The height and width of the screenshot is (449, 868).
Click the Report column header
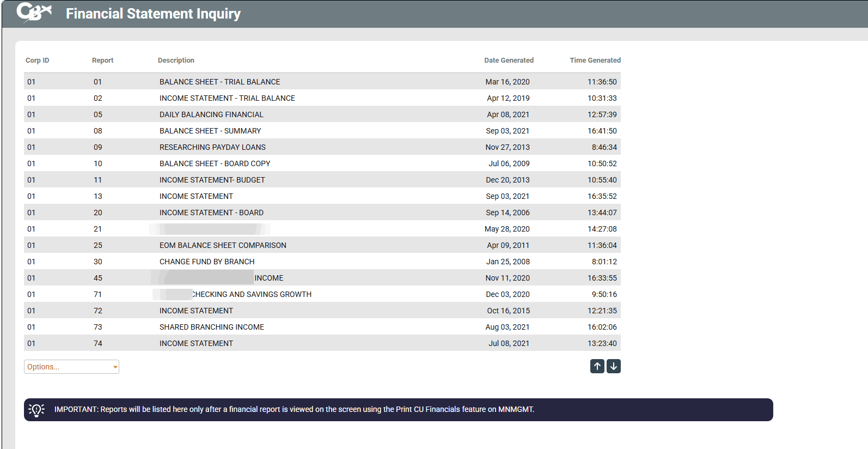click(102, 60)
